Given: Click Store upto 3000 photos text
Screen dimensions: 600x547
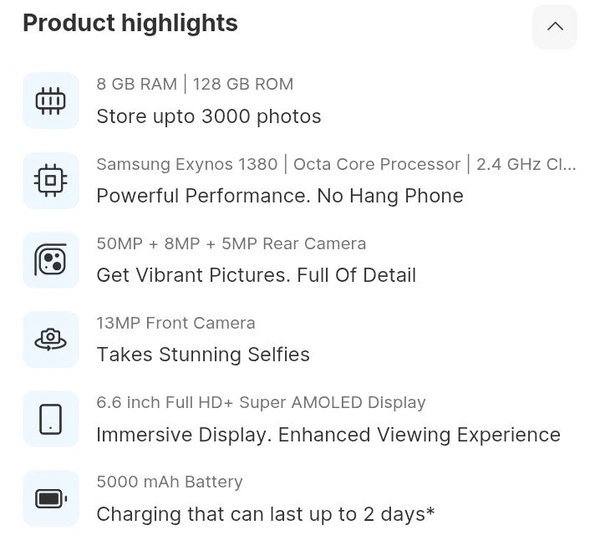Looking at the screenshot, I should point(208,117).
